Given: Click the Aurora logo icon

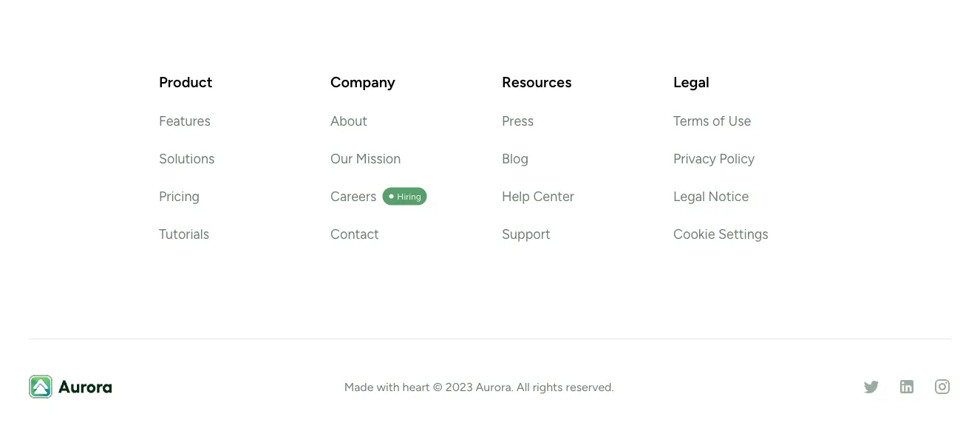Looking at the screenshot, I should click(41, 387).
